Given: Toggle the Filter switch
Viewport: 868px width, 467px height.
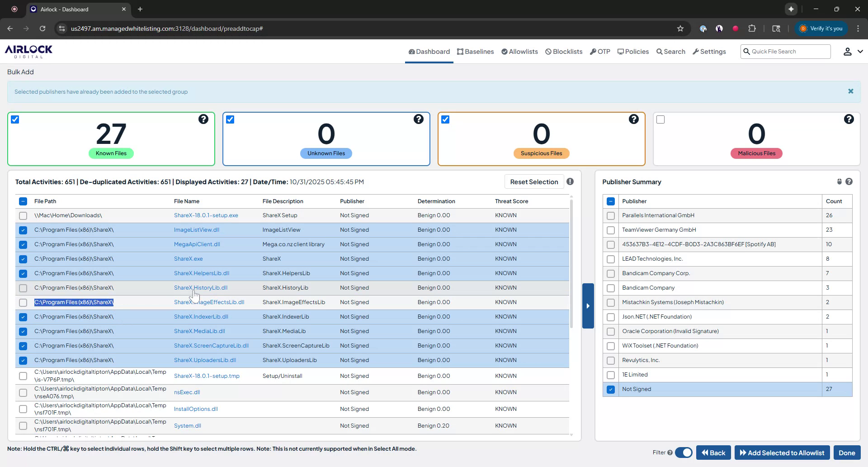Looking at the screenshot, I should (x=684, y=453).
